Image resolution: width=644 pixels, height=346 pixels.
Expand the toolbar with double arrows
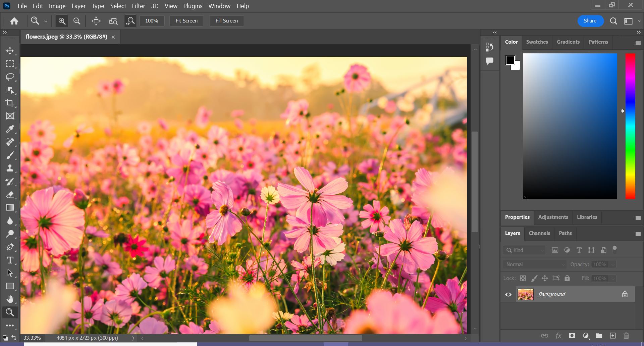[5, 33]
